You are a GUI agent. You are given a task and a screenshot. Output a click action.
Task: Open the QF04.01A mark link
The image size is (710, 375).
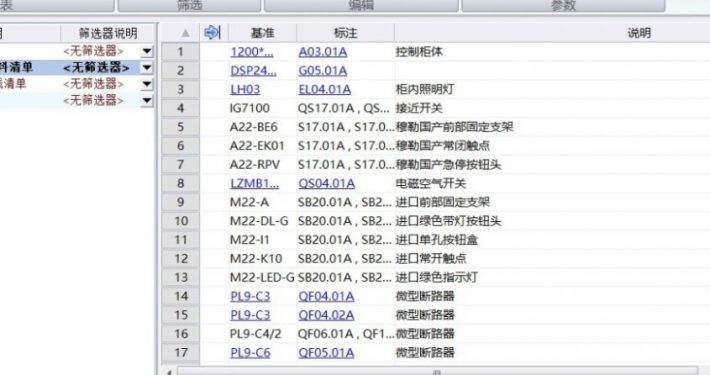(326, 296)
